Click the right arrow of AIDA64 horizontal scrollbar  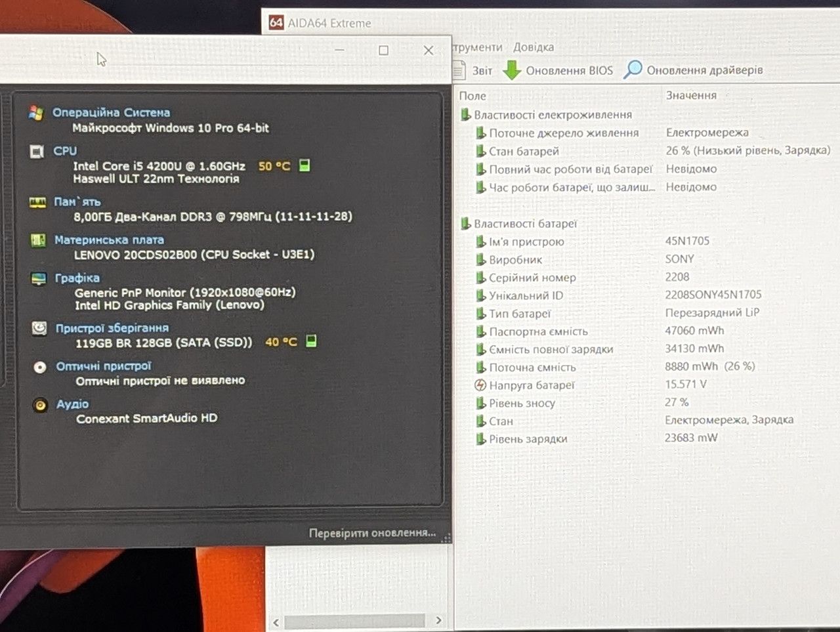(438, 620)
